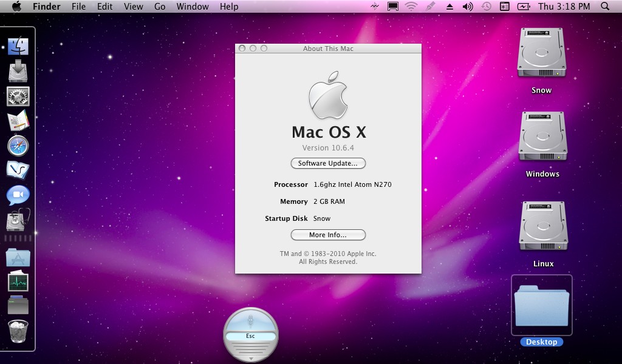Click the Software Update button

coord(328,163)
